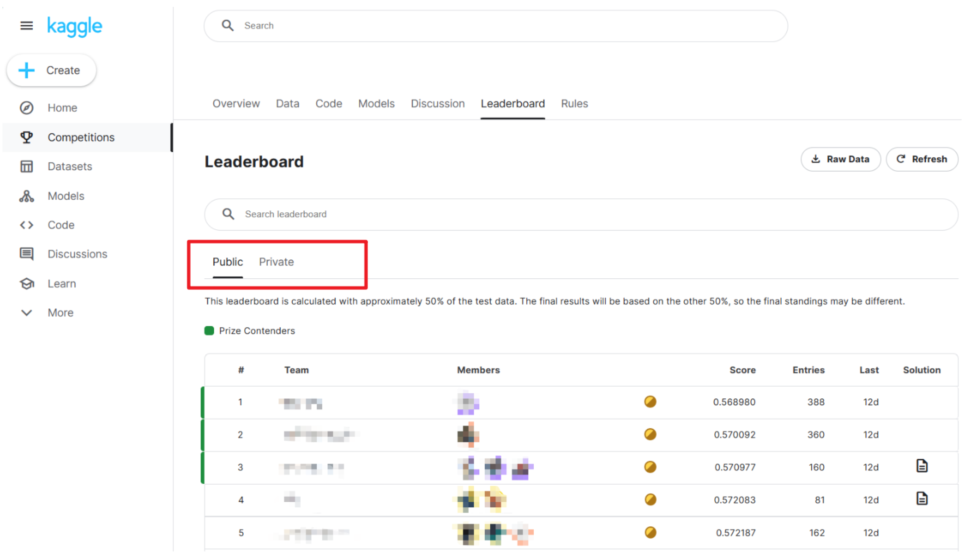966x560 pixels.
Task: Click the Discussions chat icon
Action: pyautogui.click(x=26, y=254)
